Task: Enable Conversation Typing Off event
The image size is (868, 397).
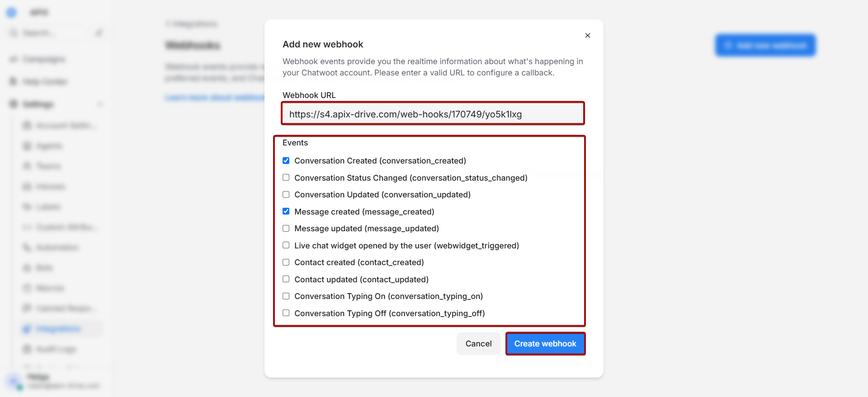Action: pyautogui.click(x=286, y=313)
